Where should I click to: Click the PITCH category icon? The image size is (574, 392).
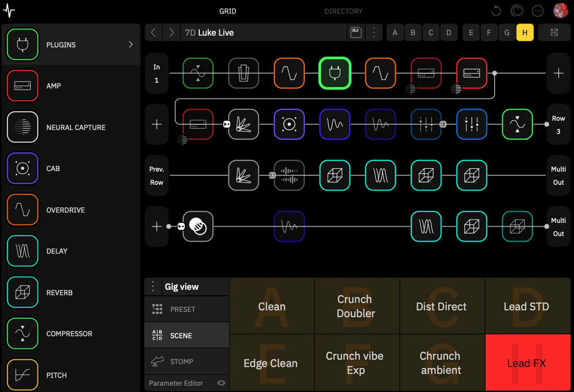[22, 375]
